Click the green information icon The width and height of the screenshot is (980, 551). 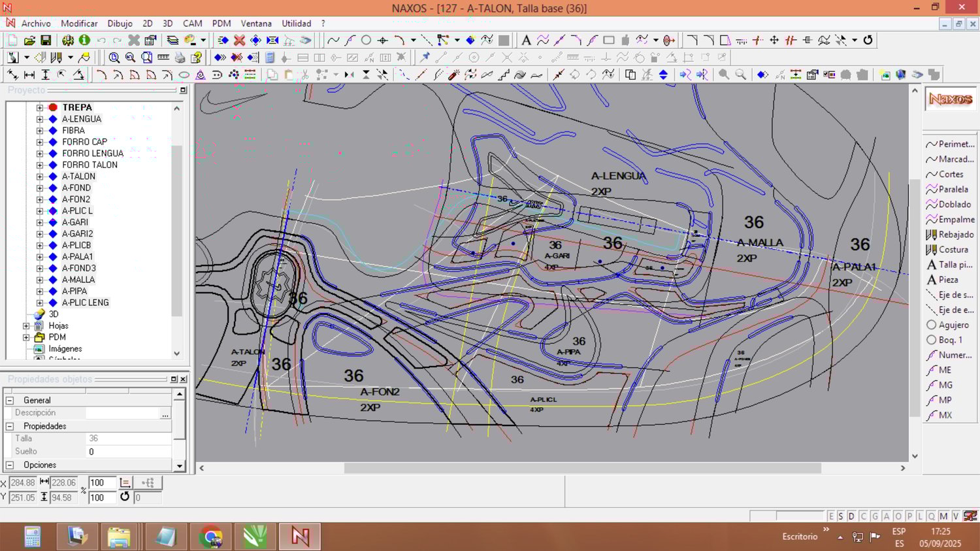pyautogui.click(x=84, y=41)
